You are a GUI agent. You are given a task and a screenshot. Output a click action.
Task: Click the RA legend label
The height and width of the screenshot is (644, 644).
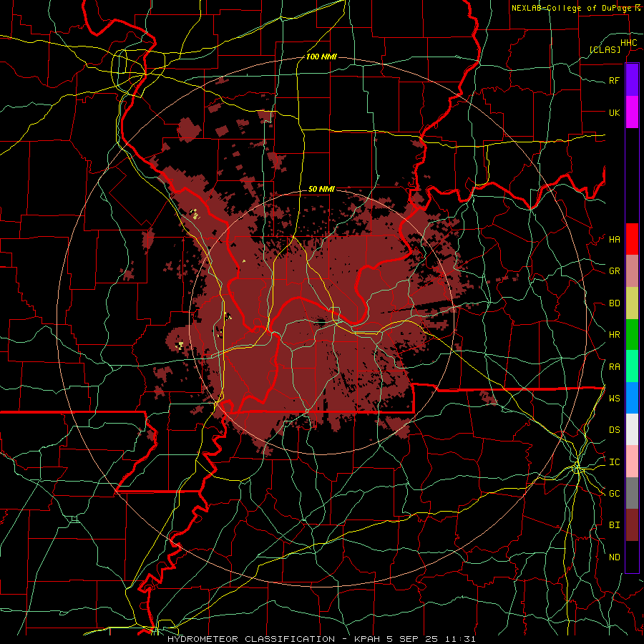(615, 367)
